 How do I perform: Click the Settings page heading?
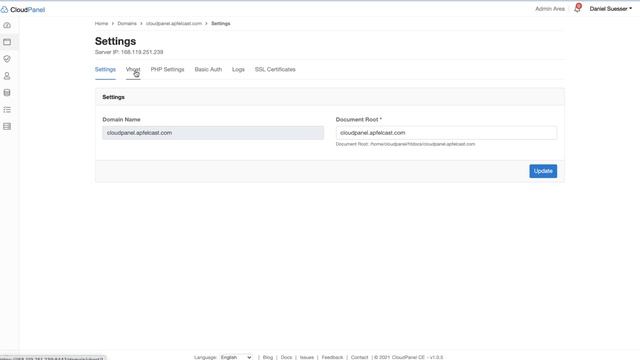116,41
